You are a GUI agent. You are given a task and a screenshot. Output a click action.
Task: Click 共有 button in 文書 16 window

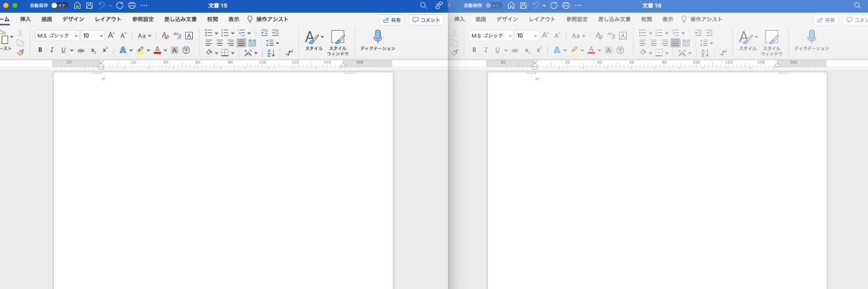[x=826, y=20]
